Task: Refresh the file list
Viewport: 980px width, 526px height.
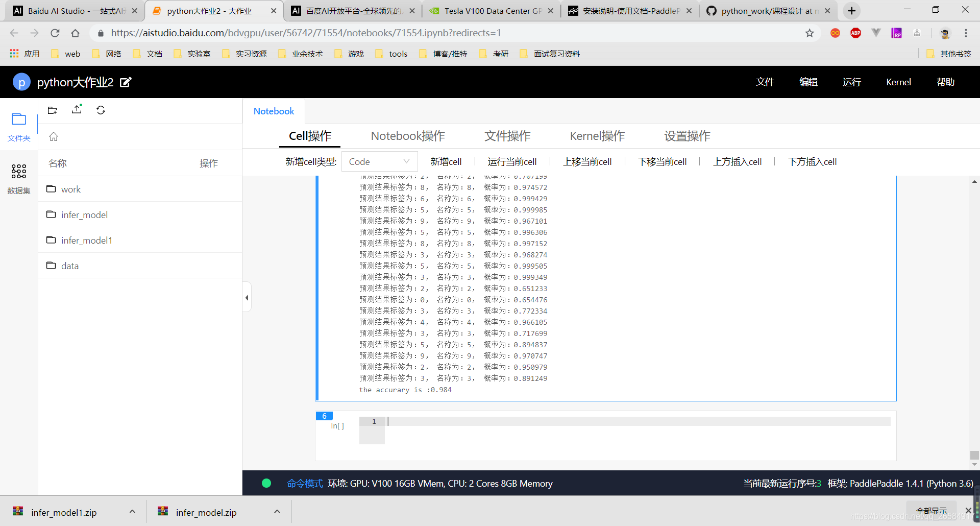Action: [x=101, y=110]
